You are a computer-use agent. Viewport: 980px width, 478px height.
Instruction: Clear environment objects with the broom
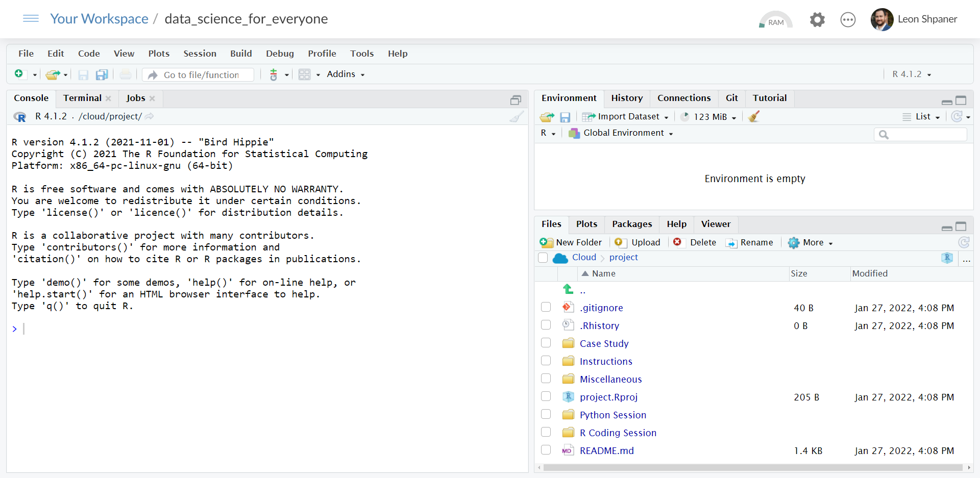pos(754,117)
